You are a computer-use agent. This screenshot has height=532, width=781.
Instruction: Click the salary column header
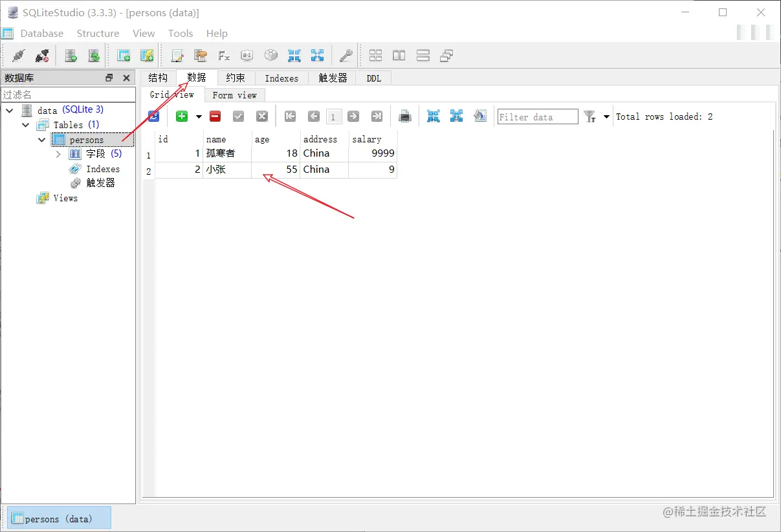click(373, 139)
